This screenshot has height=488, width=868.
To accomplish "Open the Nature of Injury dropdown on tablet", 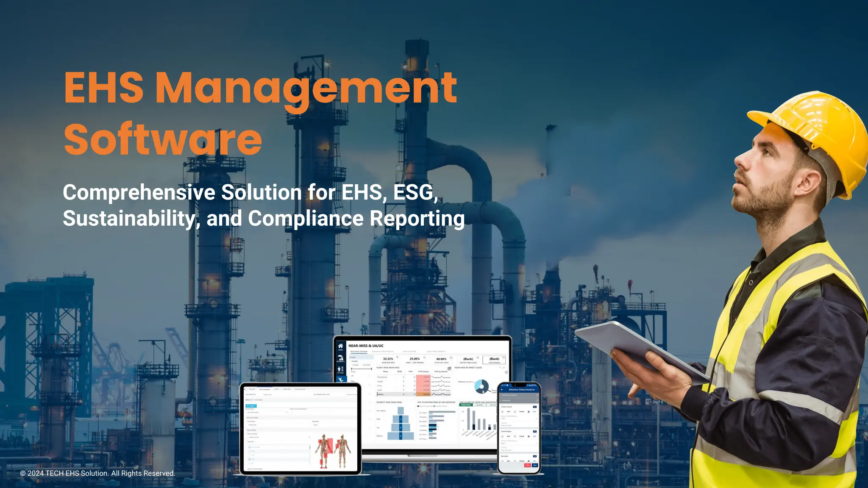I will tap(278, 437).
